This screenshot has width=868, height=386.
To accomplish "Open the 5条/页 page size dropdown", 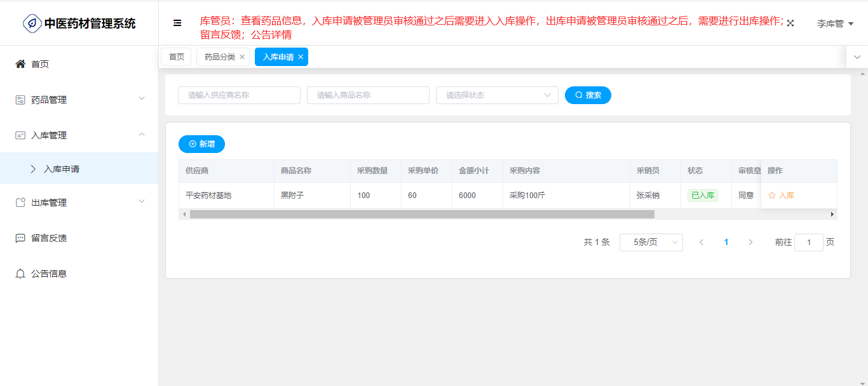I will click(651, 243).
